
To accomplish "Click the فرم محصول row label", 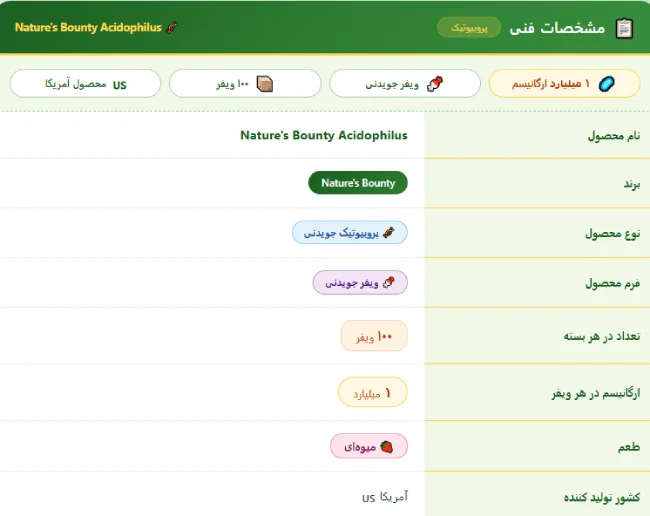I will [x=613, y=283].
